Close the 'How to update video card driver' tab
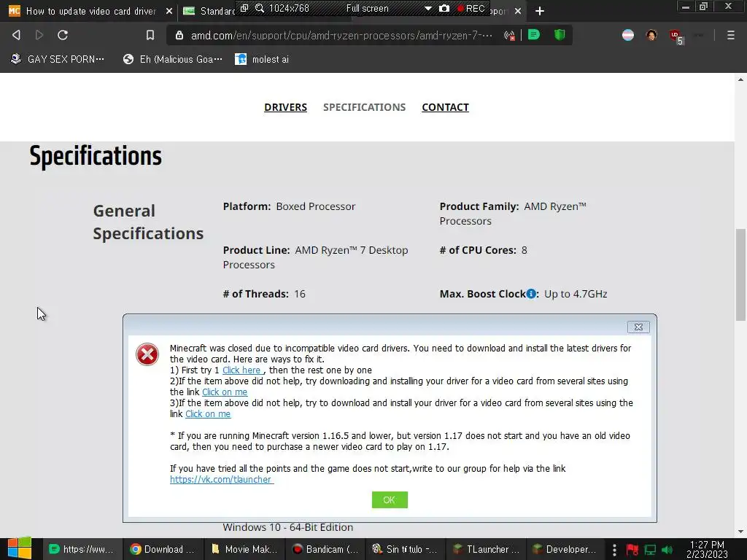 169,11
